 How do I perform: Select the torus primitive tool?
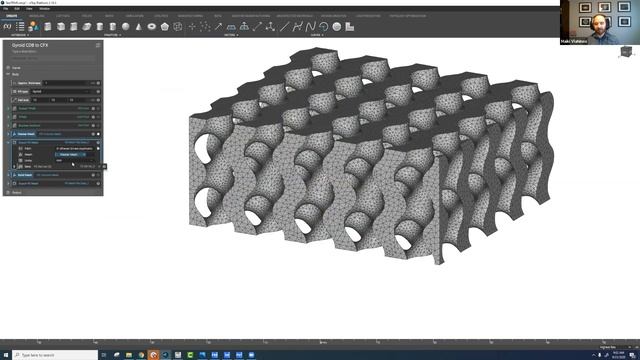152,27
